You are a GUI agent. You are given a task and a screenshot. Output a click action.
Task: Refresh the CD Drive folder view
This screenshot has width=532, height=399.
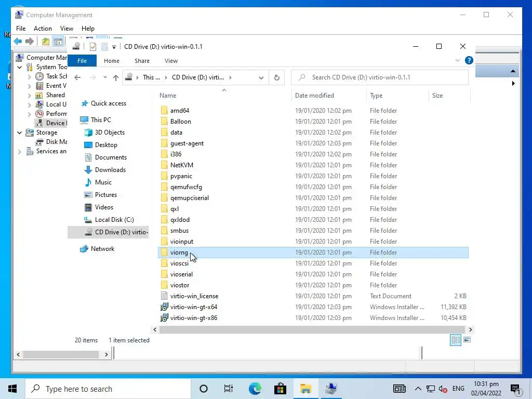tap(277, 78)
